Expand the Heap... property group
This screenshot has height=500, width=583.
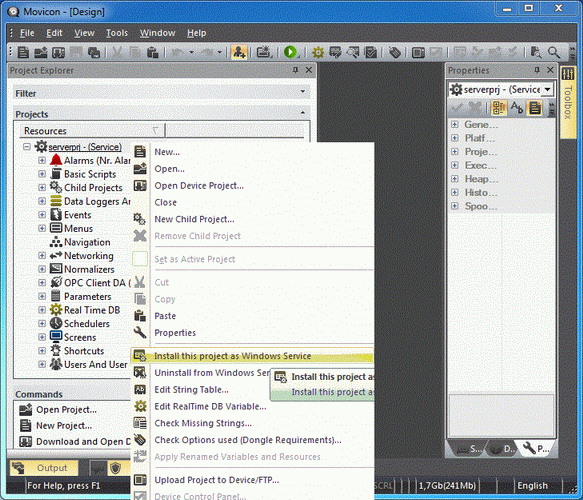pyautogui.click(x=455, y=178)
